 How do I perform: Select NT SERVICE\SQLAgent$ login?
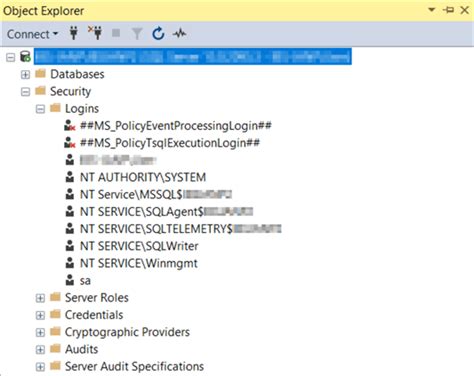click(166, 212)
